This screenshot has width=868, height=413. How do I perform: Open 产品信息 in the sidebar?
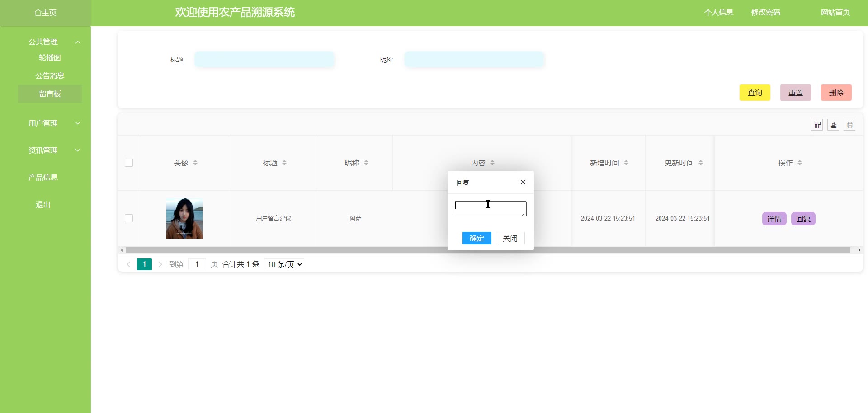point(43,177)
